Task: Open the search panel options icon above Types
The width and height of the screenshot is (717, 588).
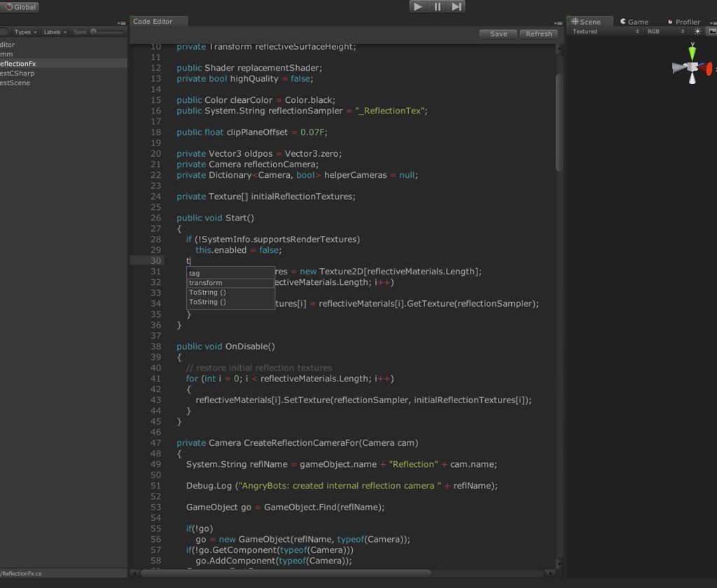Action: click(x=120, y=22)
